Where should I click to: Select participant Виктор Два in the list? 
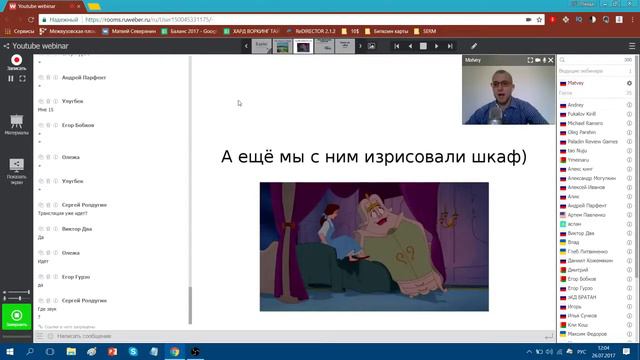580,233
